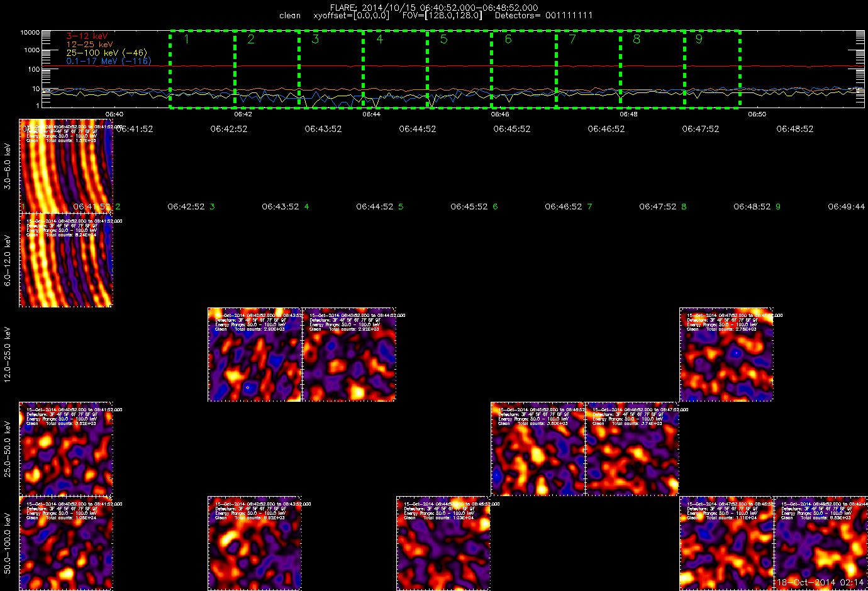The width and height of the screenshot is (868, 591).
Task: Click the '06:46' tick label on the time axis
Action: 500,114
